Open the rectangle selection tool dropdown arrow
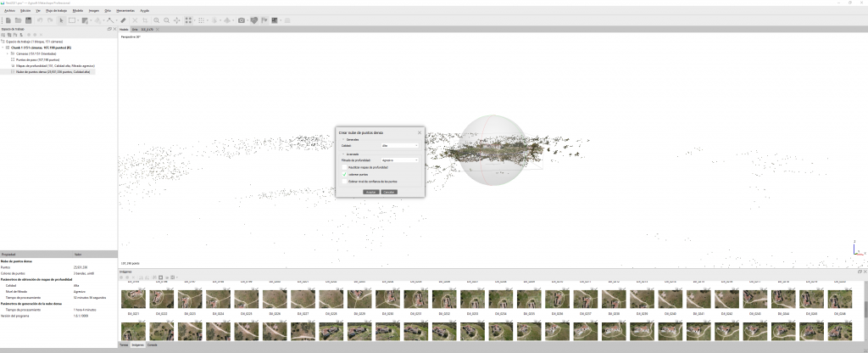The width and height of the screenshot is (868, 353). (77, 20)
